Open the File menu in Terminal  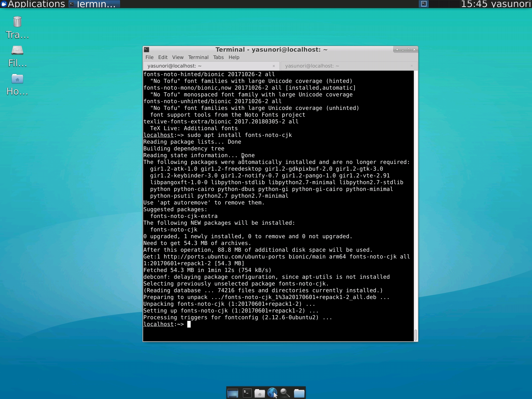pyautogui.click(x=150, y=57)
